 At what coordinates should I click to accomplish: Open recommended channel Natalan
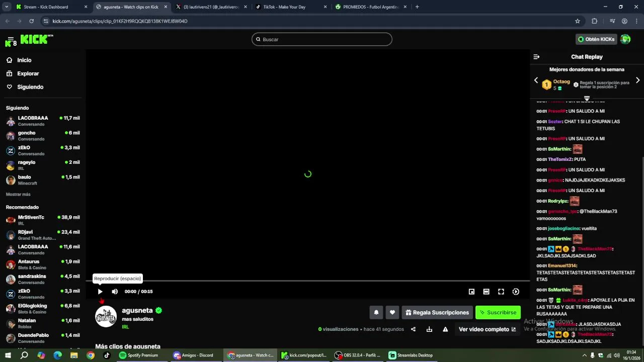[43, 323]
